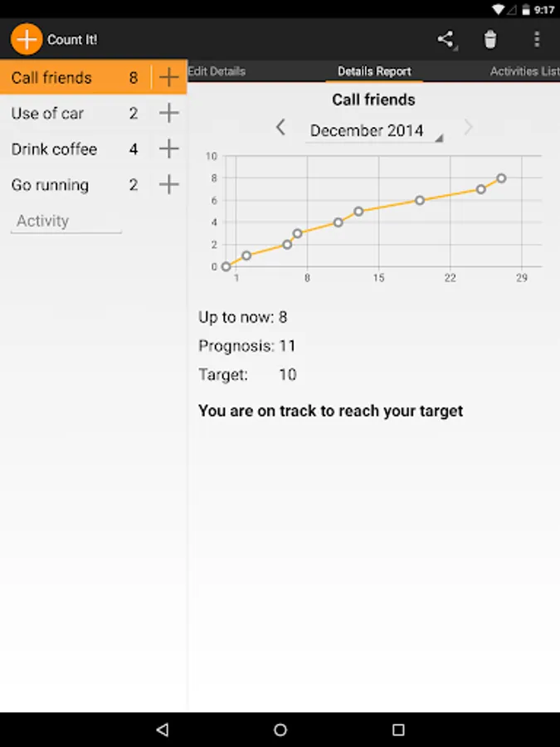Image resolution: width=560 pixels, height=747 pixels.
Task: Choose the Drink coffee activity
Action: tap(55, 149)
